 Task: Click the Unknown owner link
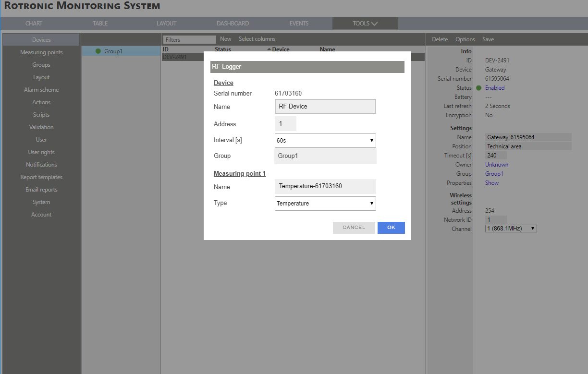[x=497, y=165]
